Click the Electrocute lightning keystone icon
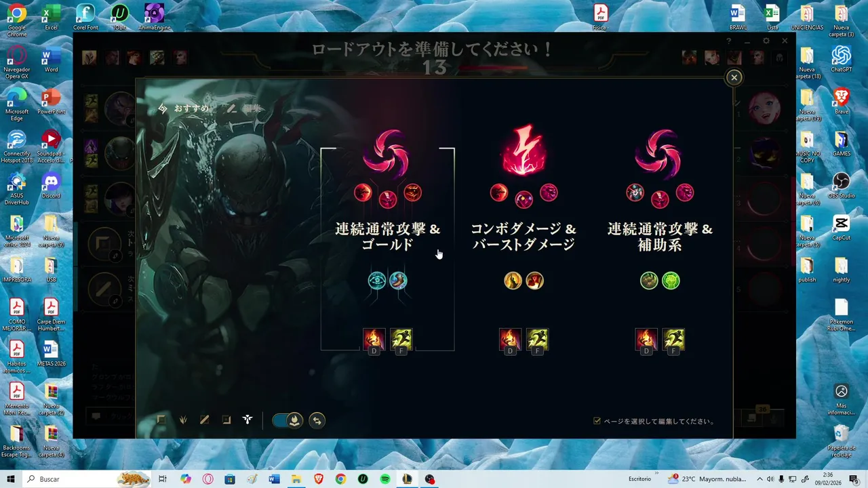Image resolution: width=868 pixels, height=488 pixels. click(x=523, y=150)
